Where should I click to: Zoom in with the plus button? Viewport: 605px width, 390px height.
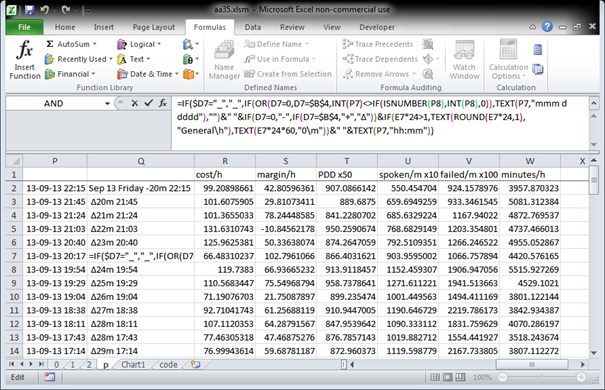(x=581, y=377)
